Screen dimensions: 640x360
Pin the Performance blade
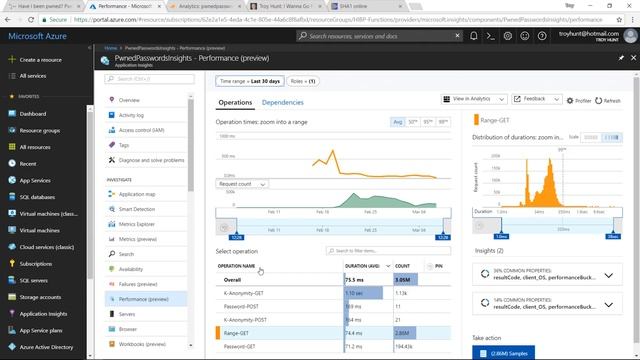pyautogui.click(x=621, y=58)
